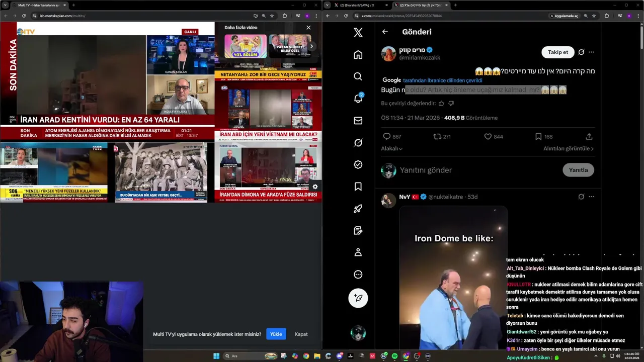Open new tab in Multi TV window
This screenshot has height=362, width=644.
[x=73, y=5]
